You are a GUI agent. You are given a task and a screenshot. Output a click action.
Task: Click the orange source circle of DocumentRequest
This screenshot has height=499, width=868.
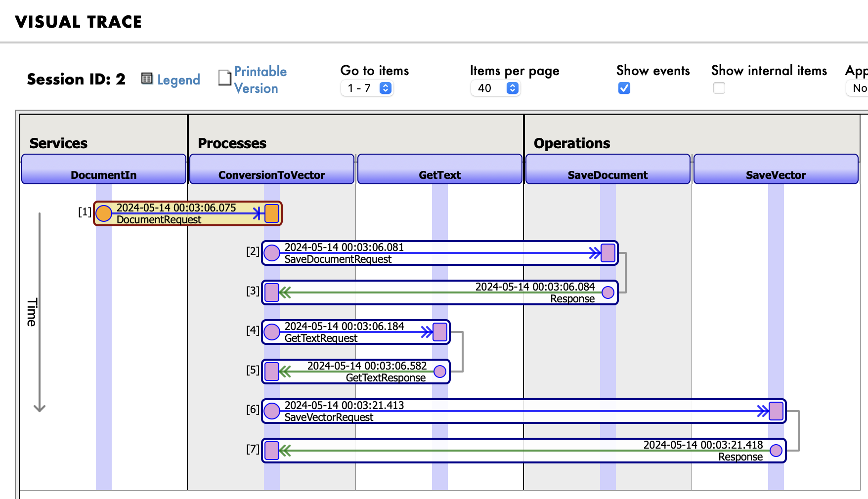[x=104, y=213]
